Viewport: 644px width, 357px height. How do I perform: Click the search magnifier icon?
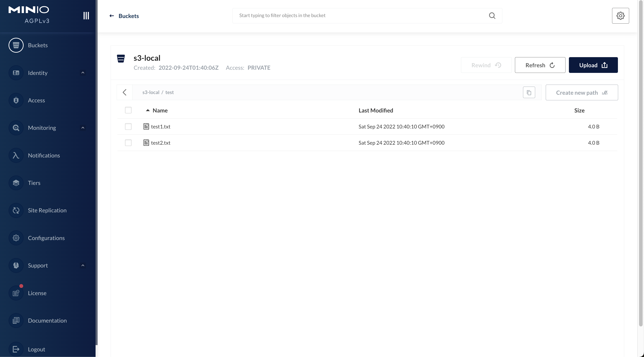click(492, 16)
